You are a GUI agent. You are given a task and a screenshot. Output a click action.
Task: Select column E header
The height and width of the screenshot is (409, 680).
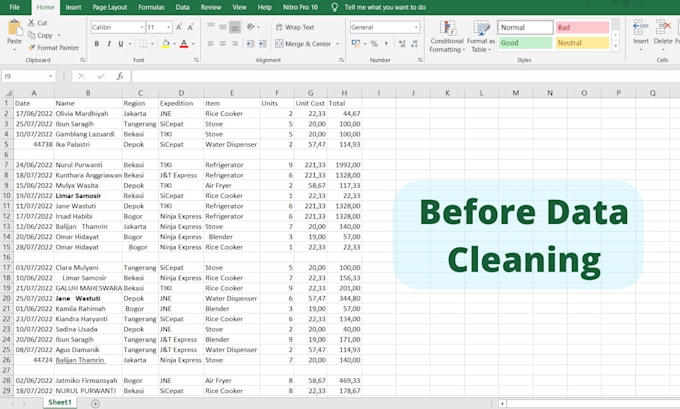click(232, 93)
